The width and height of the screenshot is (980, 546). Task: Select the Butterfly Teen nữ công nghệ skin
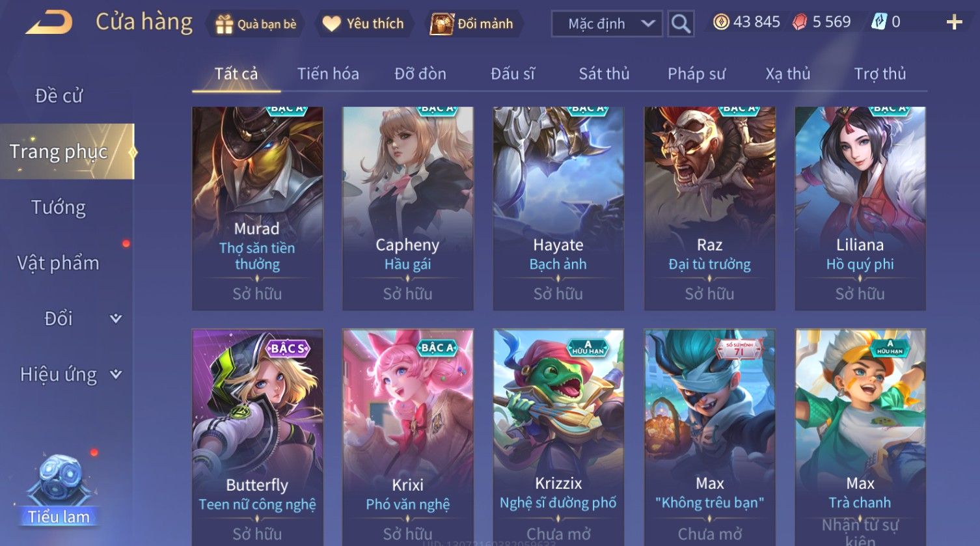coord(257,437)
